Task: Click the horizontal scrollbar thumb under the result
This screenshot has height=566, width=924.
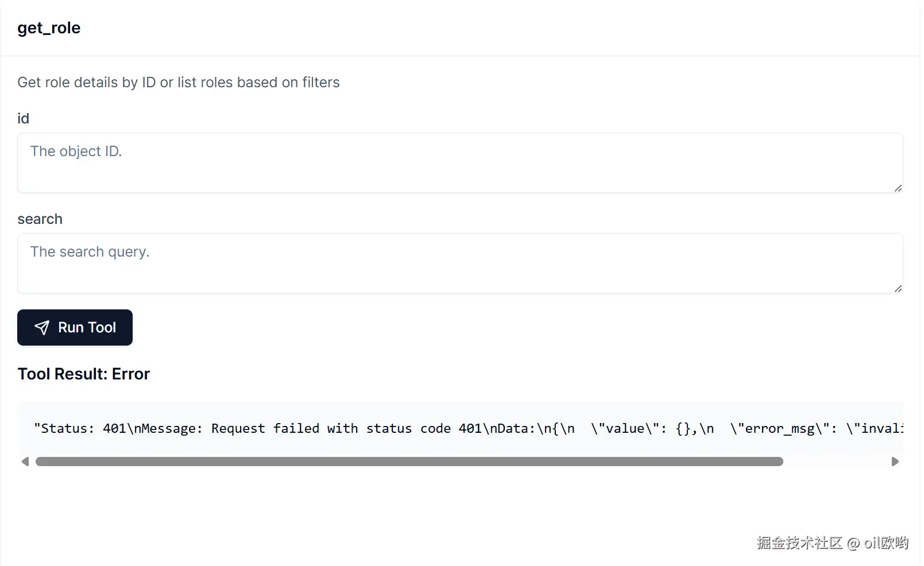Action: tap(409, 462)
